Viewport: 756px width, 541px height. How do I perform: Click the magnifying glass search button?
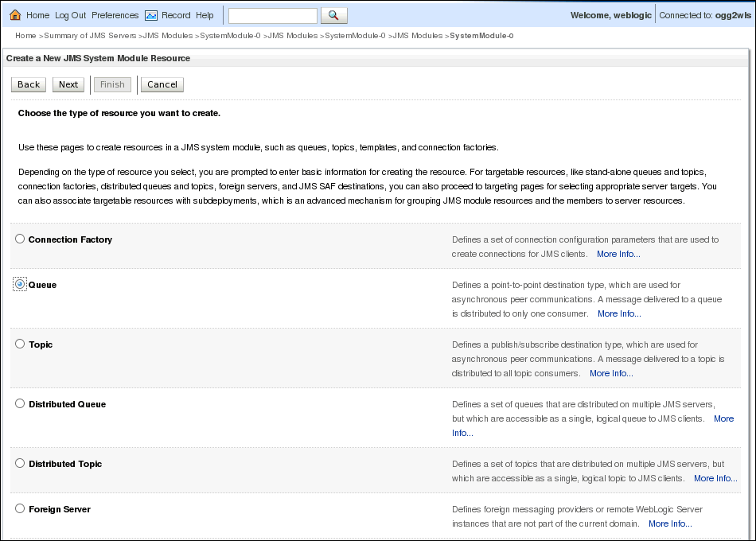click(x=333, y=15)
